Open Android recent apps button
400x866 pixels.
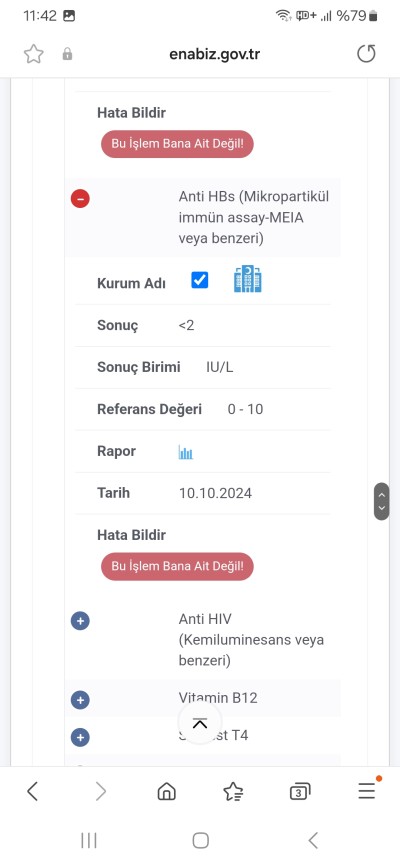coord(88,841)
